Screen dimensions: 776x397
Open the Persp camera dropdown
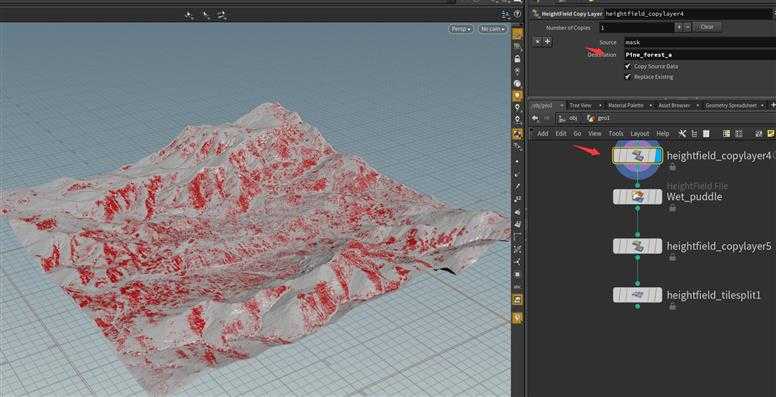point(461,29)
